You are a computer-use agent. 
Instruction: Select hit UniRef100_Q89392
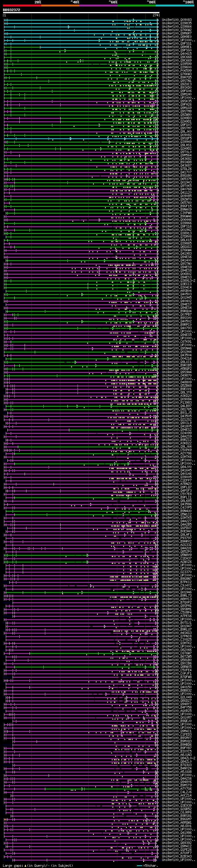click(177, 842)
